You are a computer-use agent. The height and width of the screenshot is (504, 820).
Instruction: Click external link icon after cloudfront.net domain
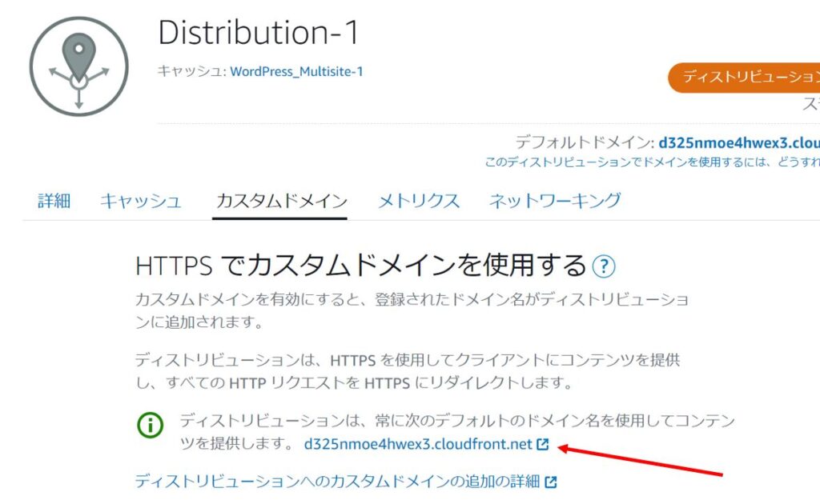(543, 445)
